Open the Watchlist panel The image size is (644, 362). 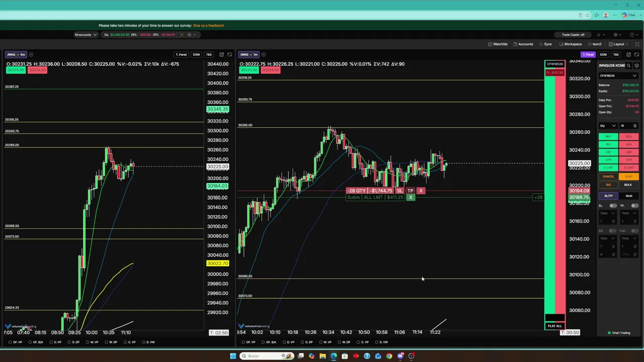(498, 44)
